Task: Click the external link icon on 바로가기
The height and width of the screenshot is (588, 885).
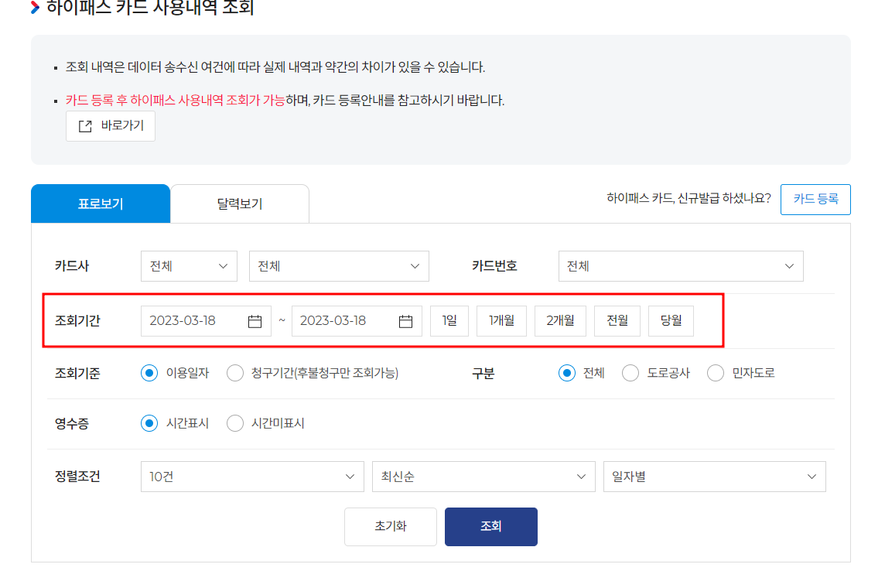Action: (85, 125)
